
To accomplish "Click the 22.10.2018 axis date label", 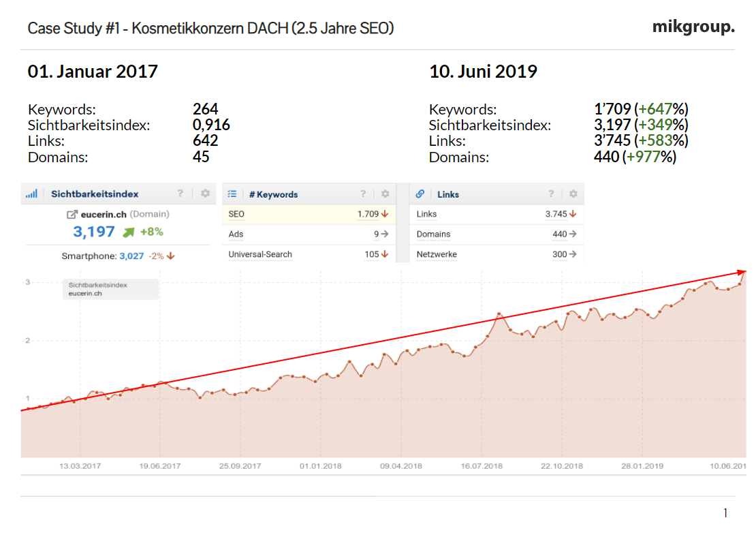I will click(x=562, y=466).
